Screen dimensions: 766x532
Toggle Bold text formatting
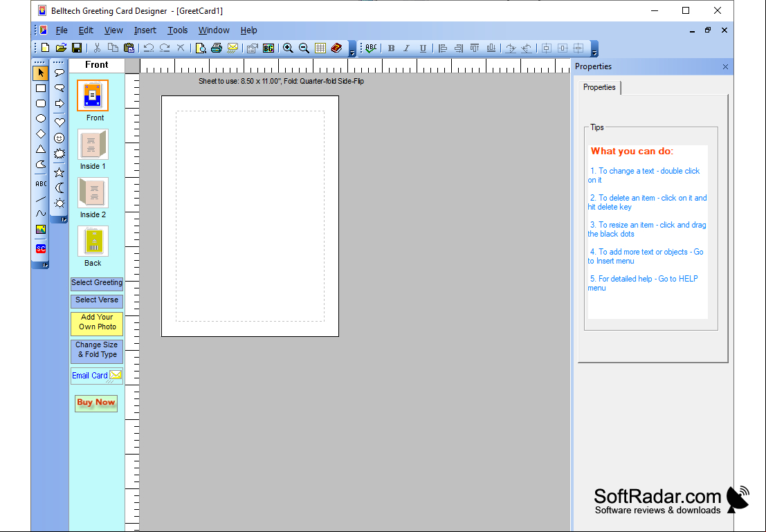click(391, 48)
